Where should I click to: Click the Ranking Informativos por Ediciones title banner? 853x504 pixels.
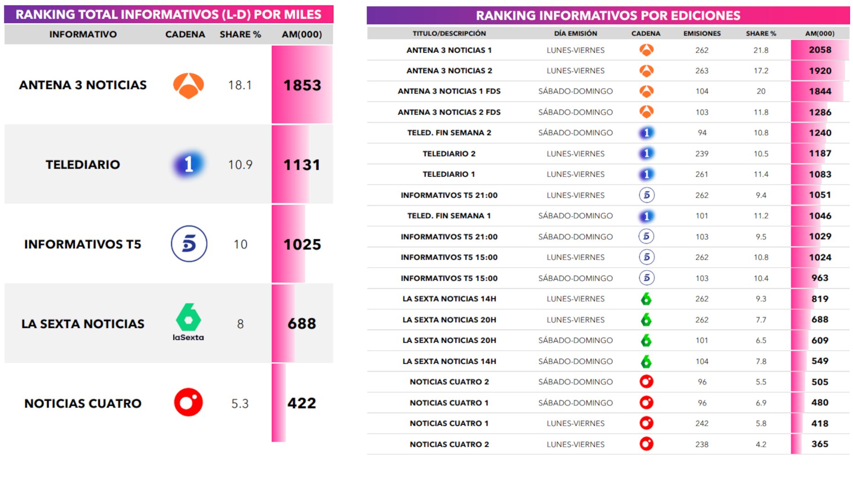tap(608, 16)
